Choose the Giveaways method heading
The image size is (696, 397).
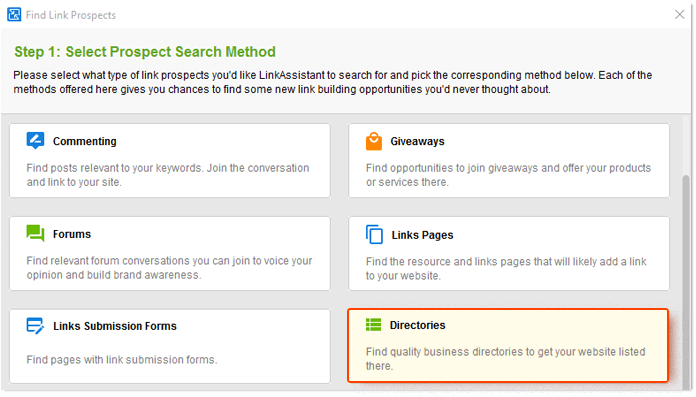(417, 141)
